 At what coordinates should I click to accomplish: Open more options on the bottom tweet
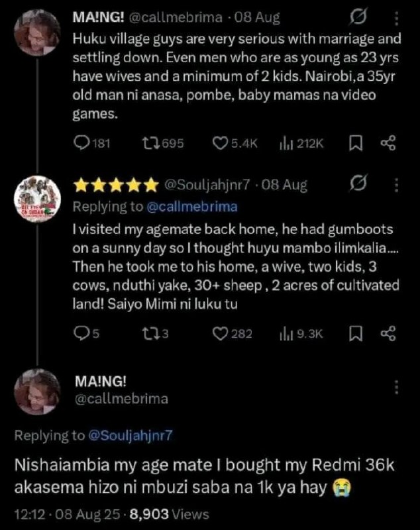click(397, 387)
